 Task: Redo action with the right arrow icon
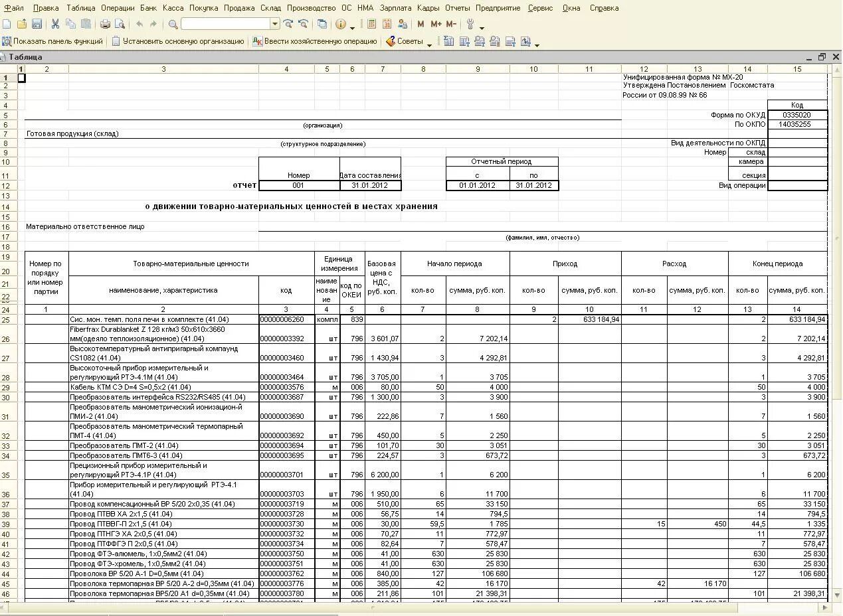[x=153, y=24]
